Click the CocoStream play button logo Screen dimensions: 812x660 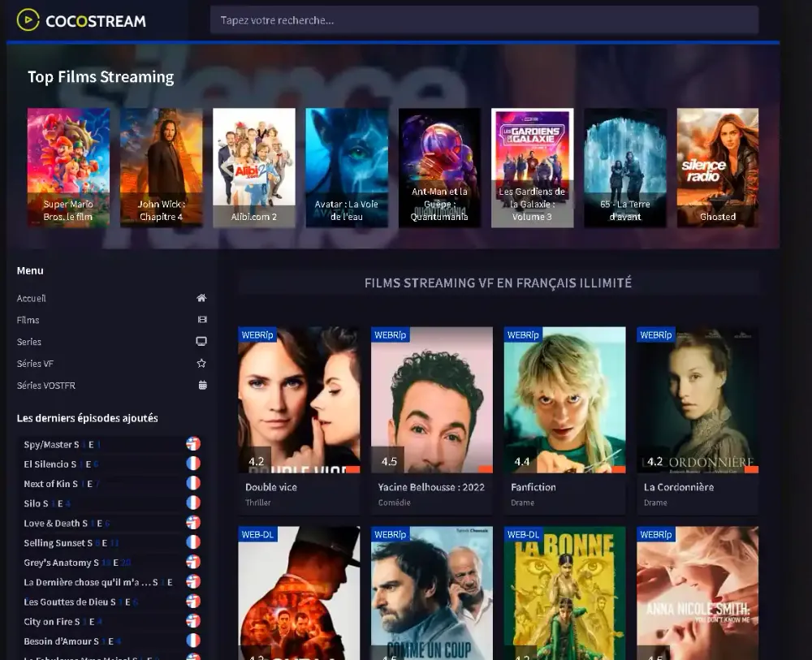pos(28,19)
